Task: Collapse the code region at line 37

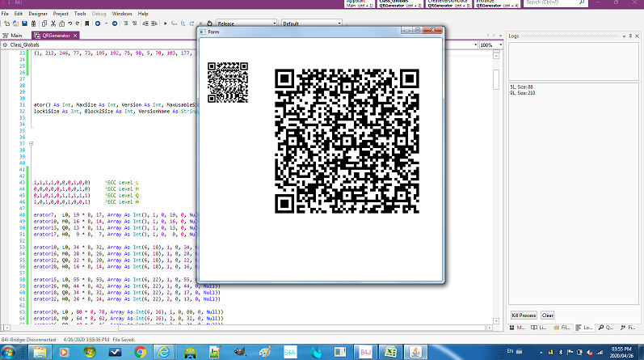Action: [31, 143]
